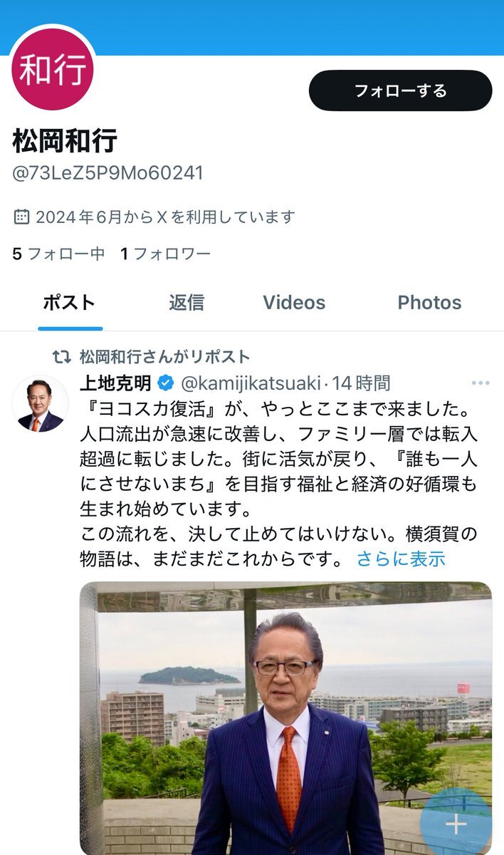Open 上地克明's avatar thumbnail
Image resolution: width=504 pixels, height=855 pixels.
(41, 403)
